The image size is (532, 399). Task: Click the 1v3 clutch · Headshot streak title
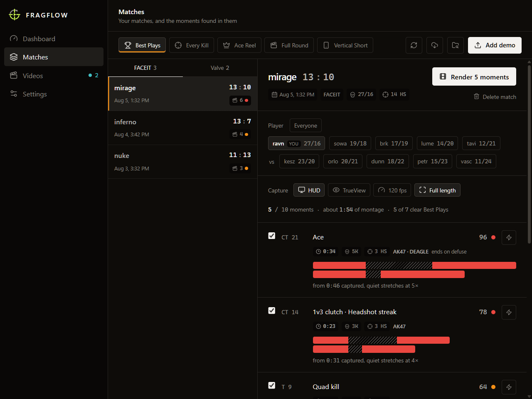point(355,312)
